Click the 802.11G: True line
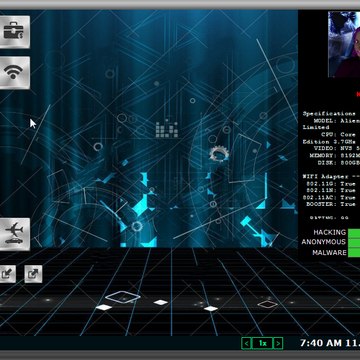The width and height of the screenshot is (360, 360). (331, 184)
